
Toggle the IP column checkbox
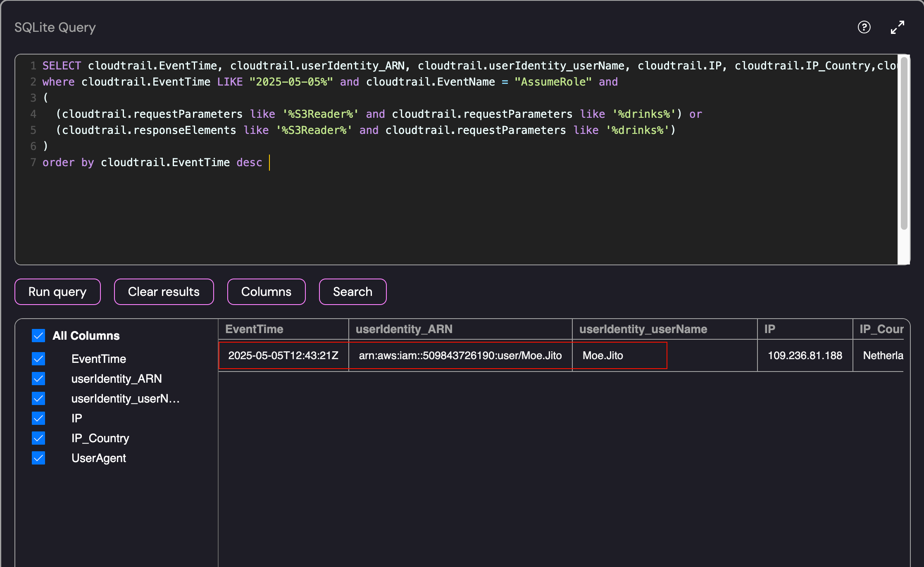pyautogui.click(x=38, y=418)
